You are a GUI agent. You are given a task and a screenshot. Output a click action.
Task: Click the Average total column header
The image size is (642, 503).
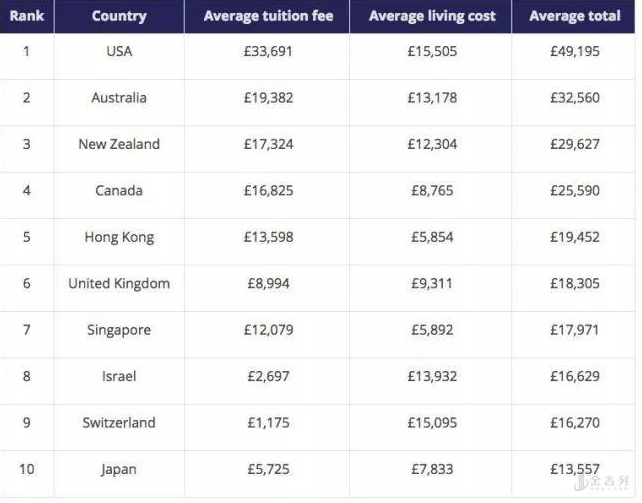pos(575,16)
